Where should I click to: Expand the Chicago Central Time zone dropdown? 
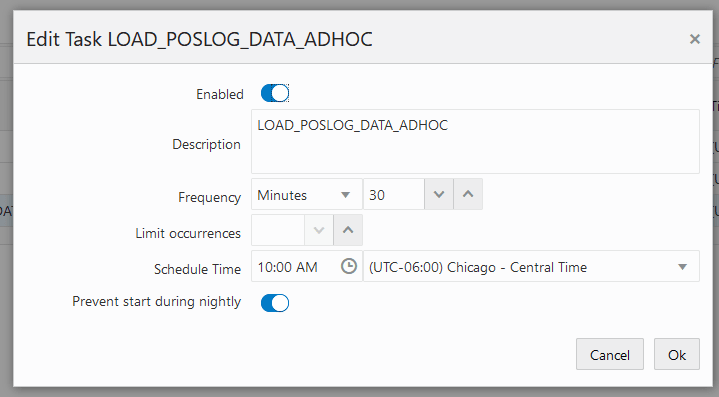coord(531,266)
